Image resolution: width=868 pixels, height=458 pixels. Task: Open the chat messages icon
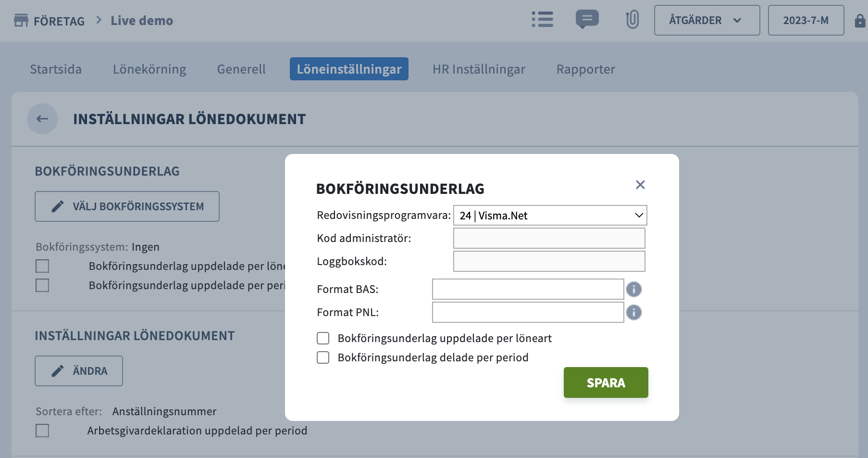pyautogui.click(x=587, y=20)
